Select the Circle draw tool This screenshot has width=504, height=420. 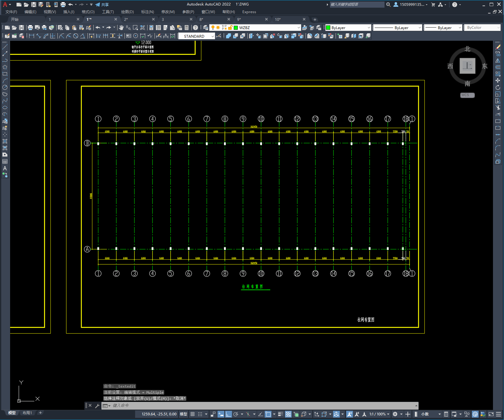tap(5, 87)
